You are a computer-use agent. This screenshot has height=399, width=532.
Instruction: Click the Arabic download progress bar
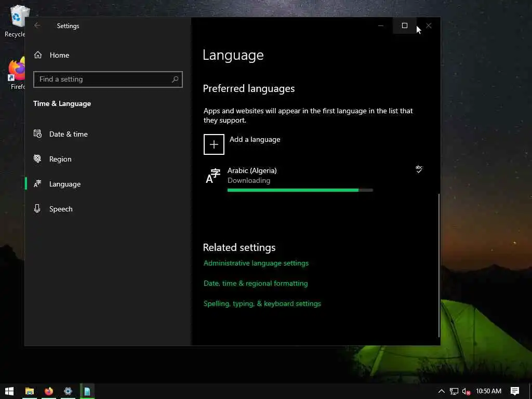click(300, 190)
